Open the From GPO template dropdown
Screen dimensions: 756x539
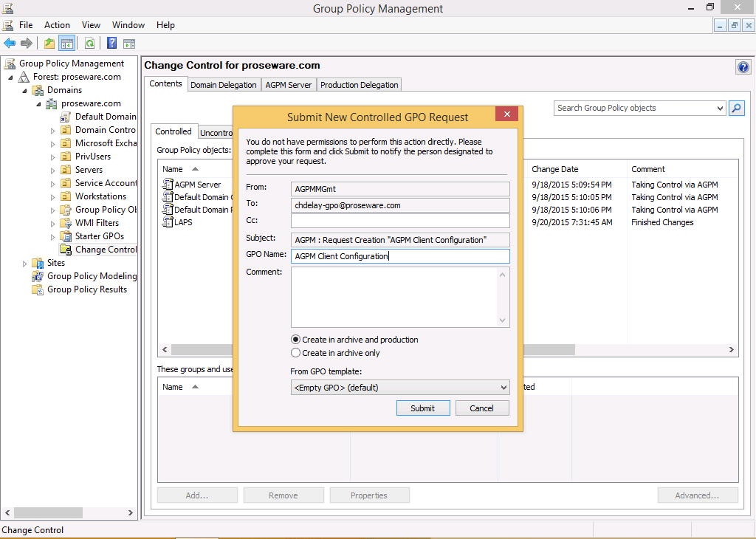point(504,388)
